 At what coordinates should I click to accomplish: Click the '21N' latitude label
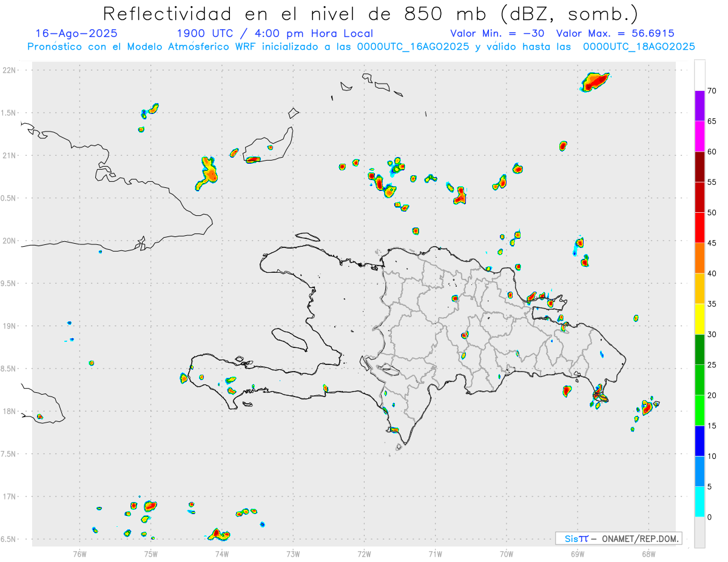(10, 156)
